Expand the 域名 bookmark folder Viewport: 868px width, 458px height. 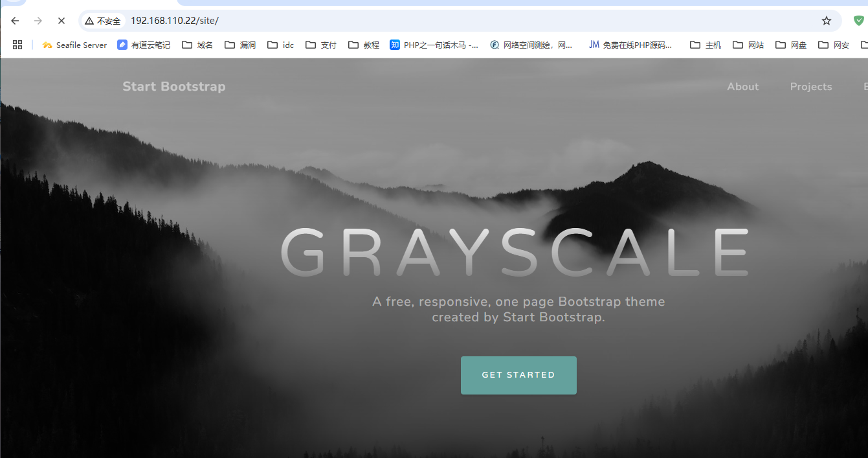pos(197,45)
